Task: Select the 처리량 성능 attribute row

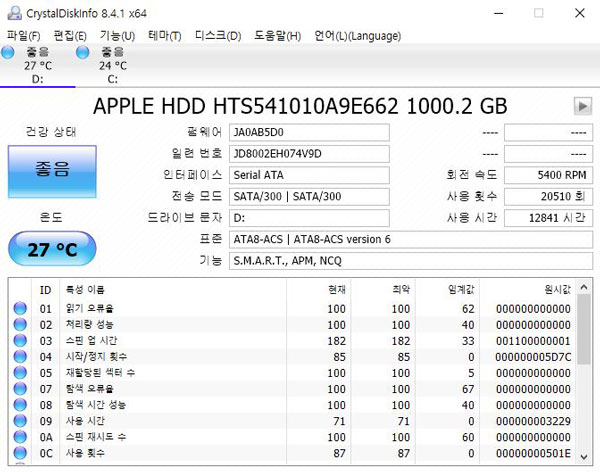Action: pos(292,325)
